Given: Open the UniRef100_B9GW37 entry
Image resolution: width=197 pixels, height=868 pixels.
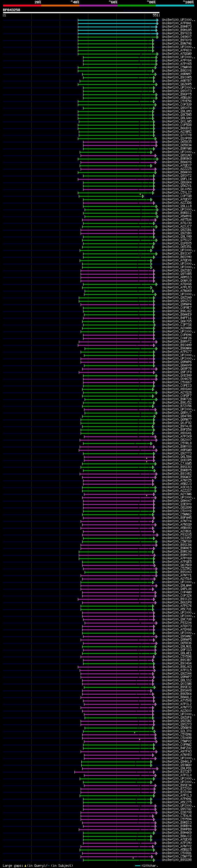Looking at the screenshot, I should 177,477.
